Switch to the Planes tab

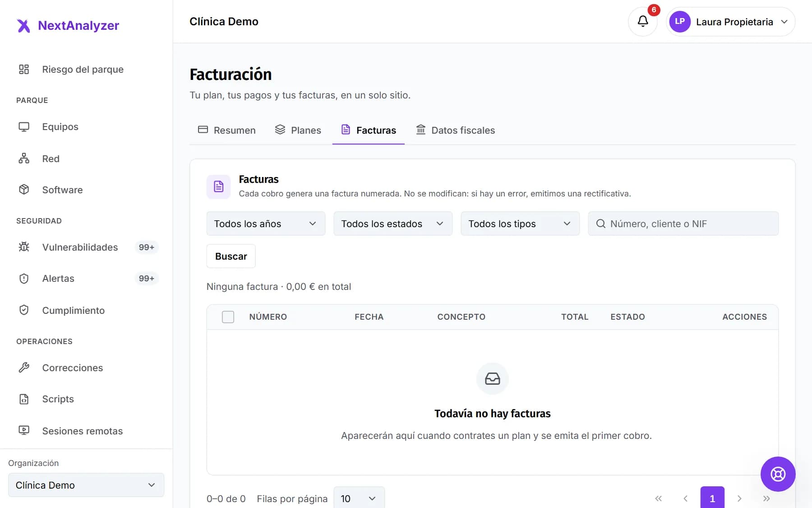(x=298, y=130)
